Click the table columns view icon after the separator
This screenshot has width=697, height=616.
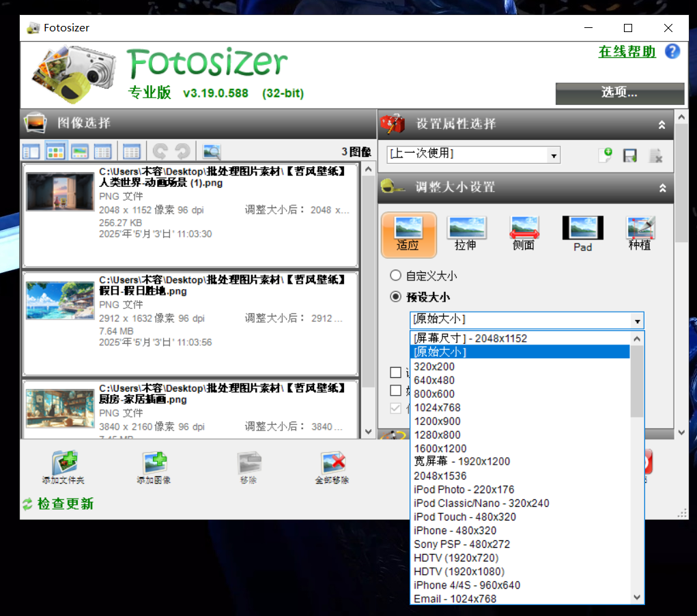pyautogui.click(x=132, y=152)
